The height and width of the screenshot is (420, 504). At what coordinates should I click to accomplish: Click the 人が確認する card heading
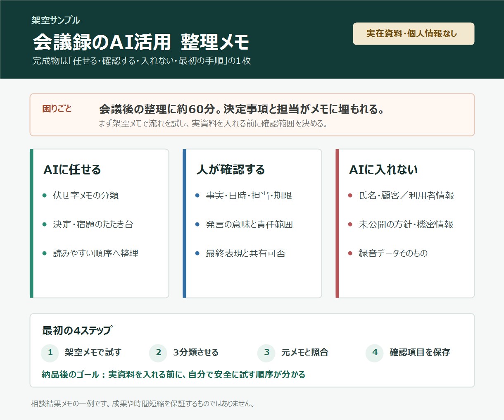coord(231,169)
